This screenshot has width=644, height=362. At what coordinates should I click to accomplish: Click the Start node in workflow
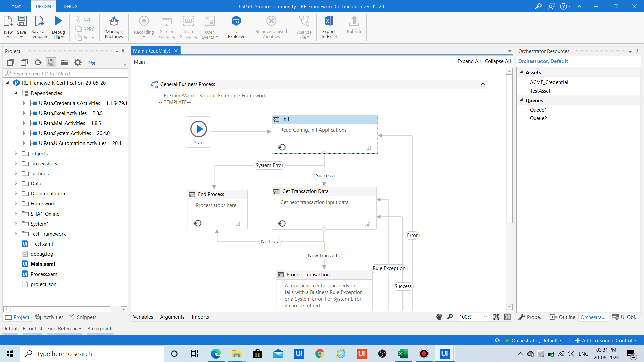click(199, 132)
